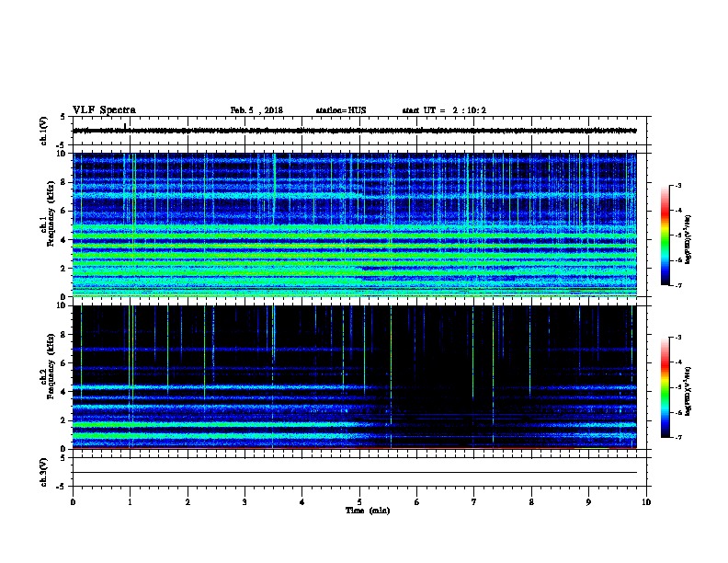Click inside the ch.1 spectrogram plot
The width and height of the screenshot is (728, 563).
pos(354,224)
